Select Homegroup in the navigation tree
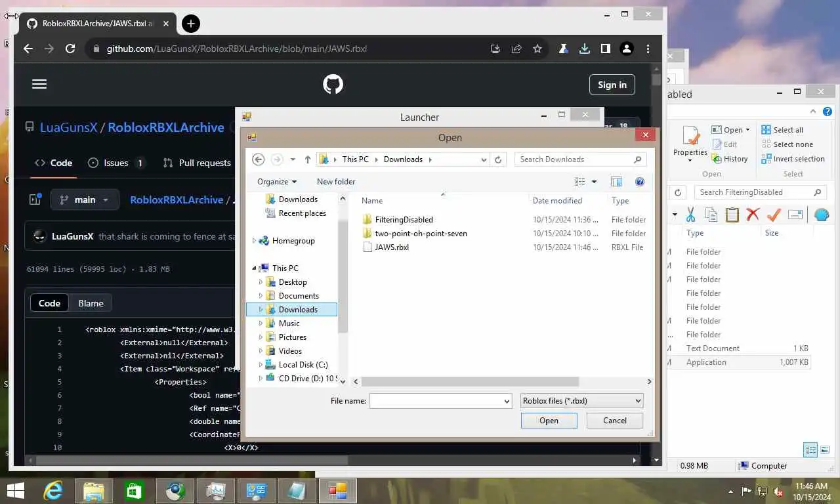The height and width of the screenshot is (504, 840). (293, 241)
